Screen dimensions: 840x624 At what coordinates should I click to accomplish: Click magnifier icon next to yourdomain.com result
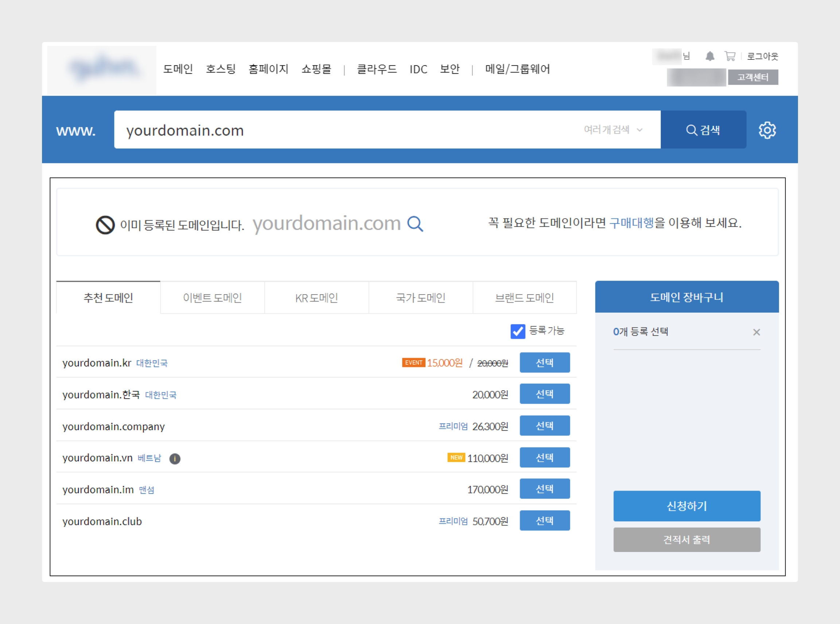pos(415,224)
